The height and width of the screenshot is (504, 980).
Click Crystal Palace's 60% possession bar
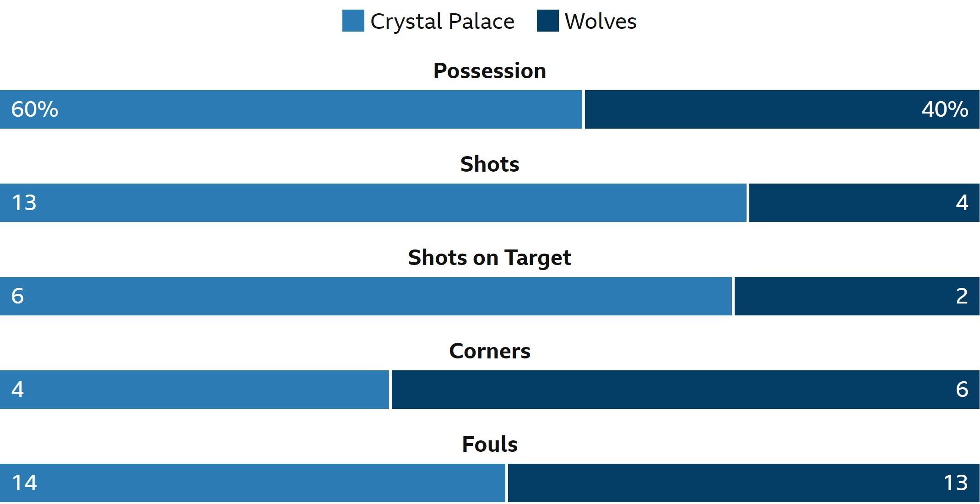point(291,109)
